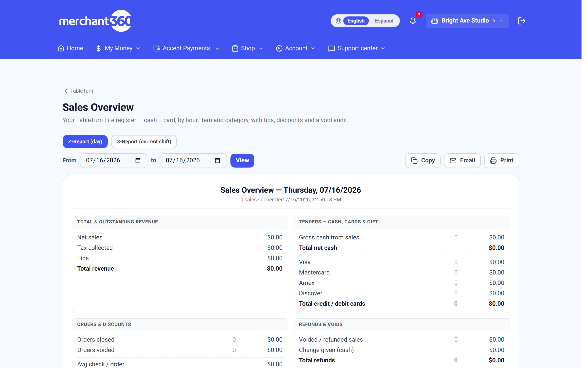This screenshot has height=368, width=588.
Task: Select the Z-Report (day) tab
Action: coord(85,142)
